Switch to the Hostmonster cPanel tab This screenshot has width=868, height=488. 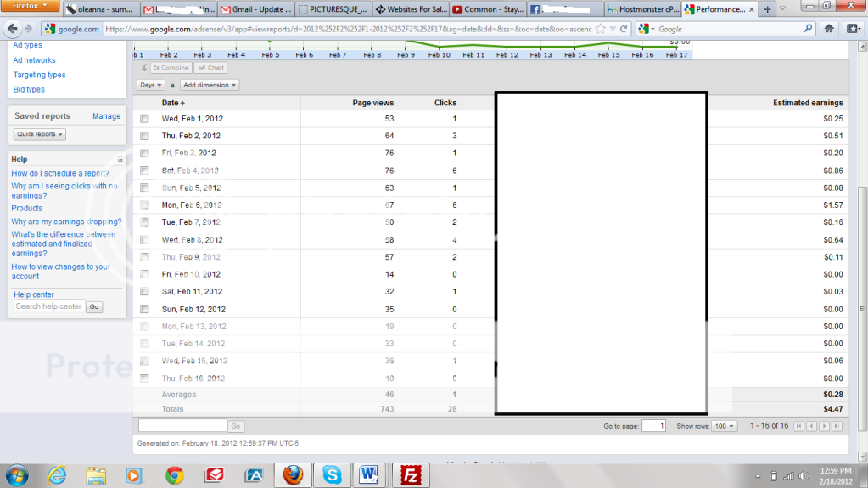point(642,9)
